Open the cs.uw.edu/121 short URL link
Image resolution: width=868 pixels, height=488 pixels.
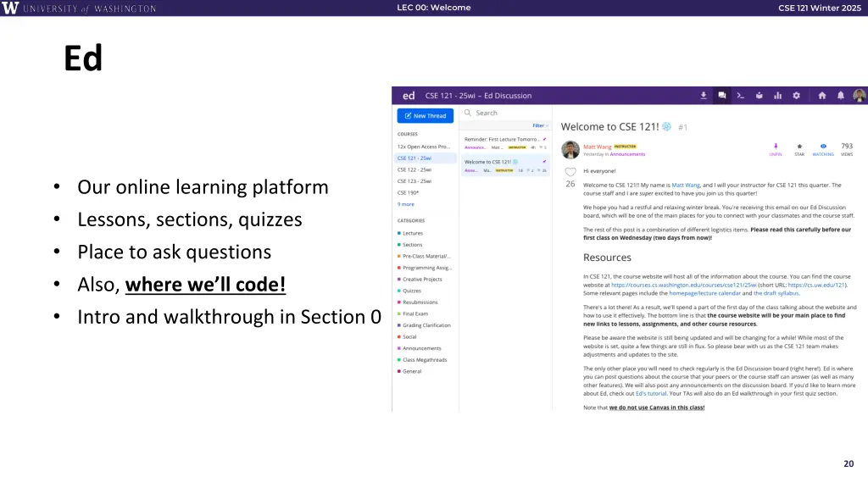[x=816, y=285]
